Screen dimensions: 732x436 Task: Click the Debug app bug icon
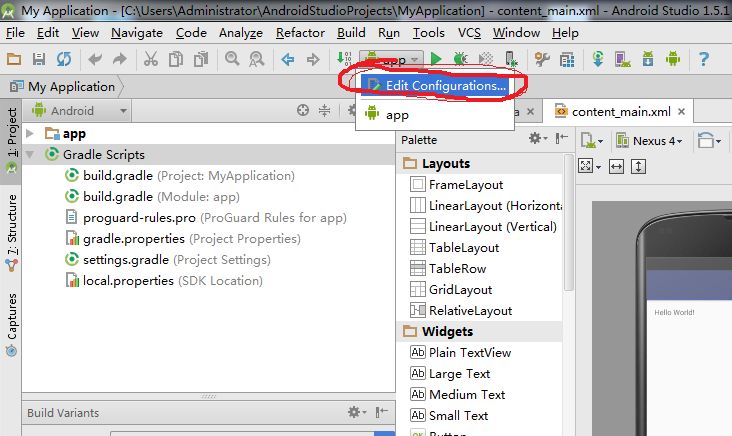click(461, 59)
